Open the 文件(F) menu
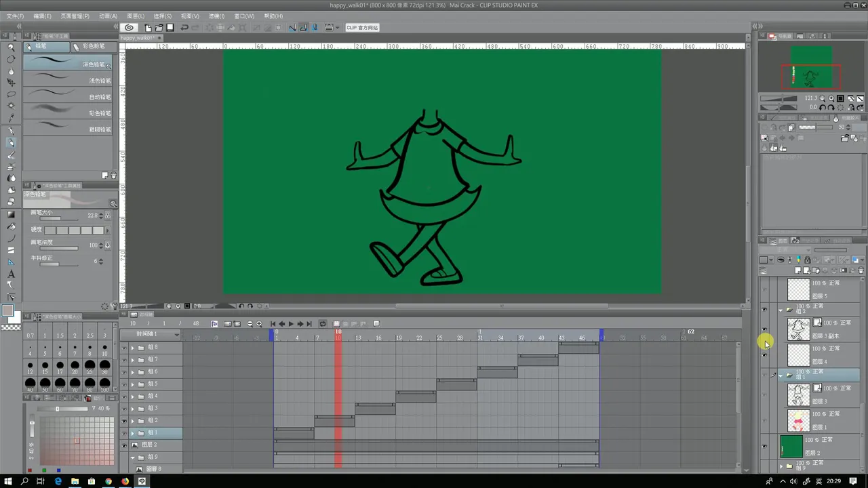This screenshot has width=868, height=488. coord(14,16)
